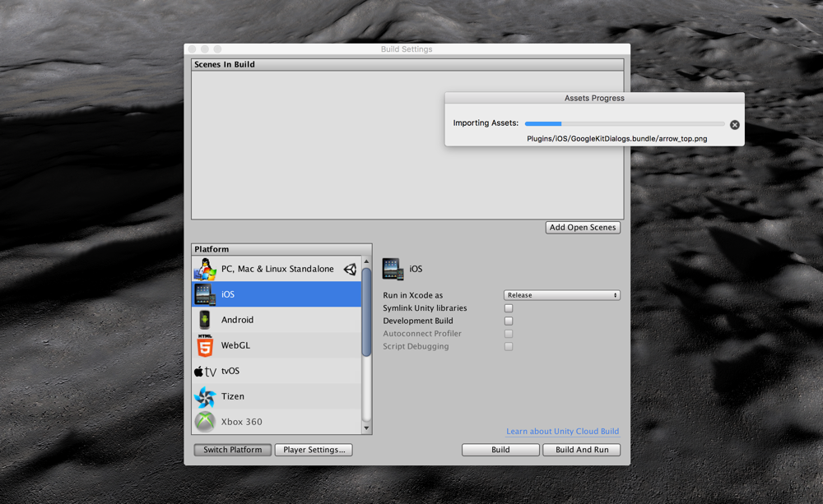Pick the Tizen pinwheel icon
This screenshot has height=504, width=823.
[x=205, y=396]
